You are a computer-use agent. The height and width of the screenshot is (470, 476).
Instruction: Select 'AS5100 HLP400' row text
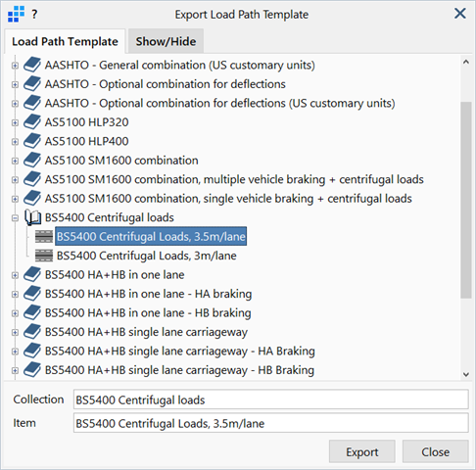pos(86,141)
